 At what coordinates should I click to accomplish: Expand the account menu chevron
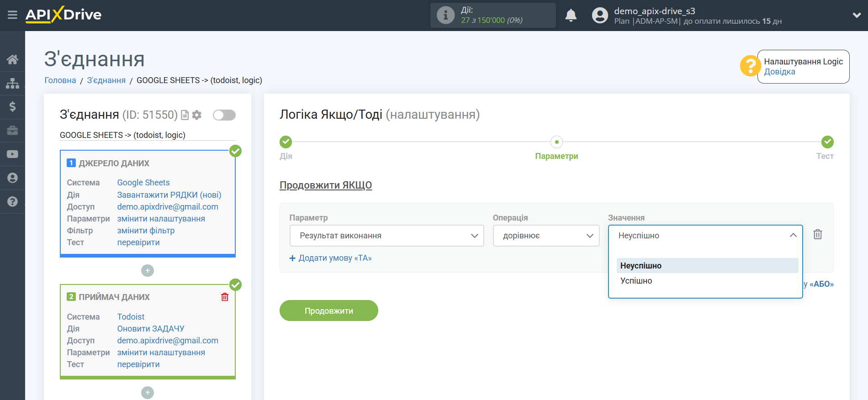click(x=857, y=15)
